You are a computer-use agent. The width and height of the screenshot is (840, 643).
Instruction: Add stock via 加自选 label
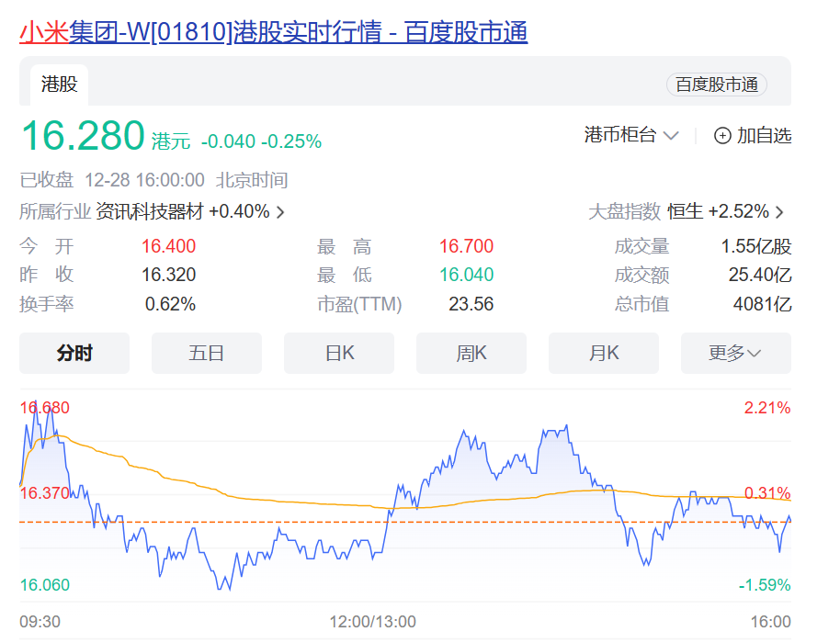coord(764,135)
